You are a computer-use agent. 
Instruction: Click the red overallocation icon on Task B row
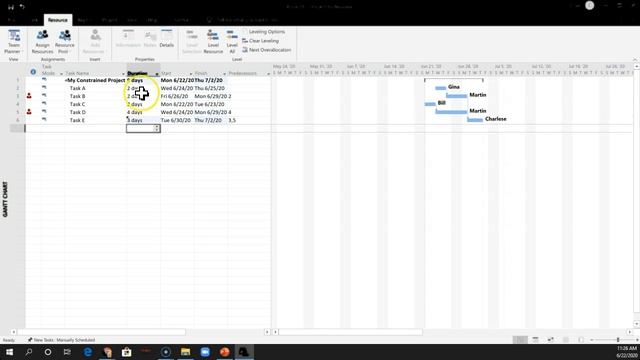29,96
